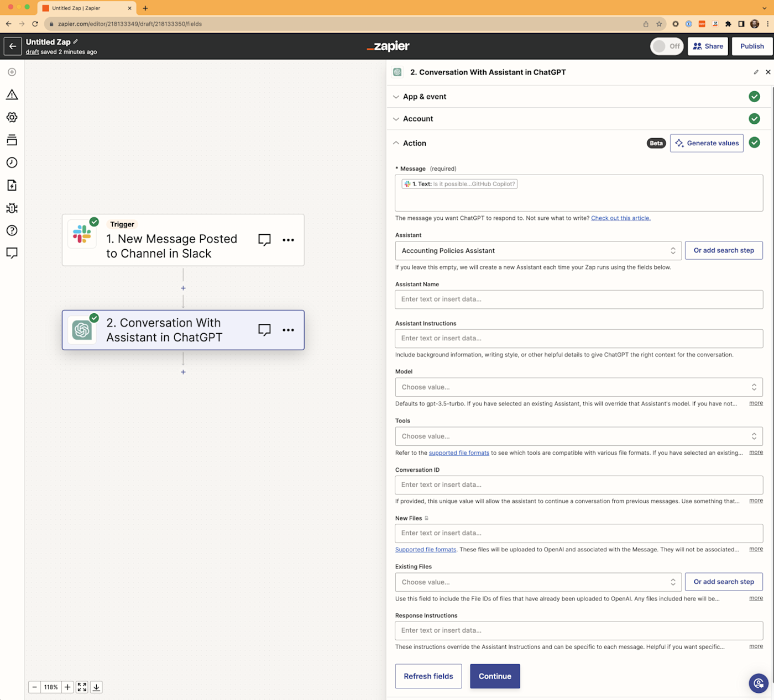The image size is (774, 700).
Task: Open the comments icon in the left sidebar
Action: (x=12, y=253)
